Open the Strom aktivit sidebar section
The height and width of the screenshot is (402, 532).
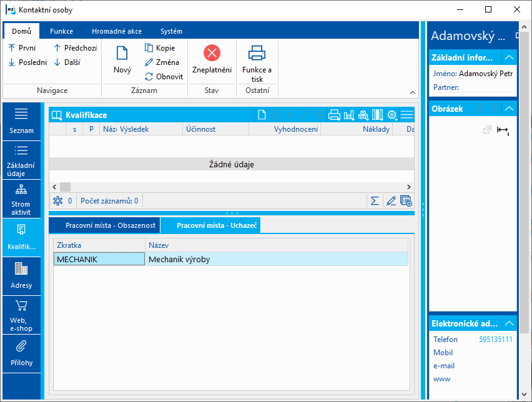(x=21, y=200)
